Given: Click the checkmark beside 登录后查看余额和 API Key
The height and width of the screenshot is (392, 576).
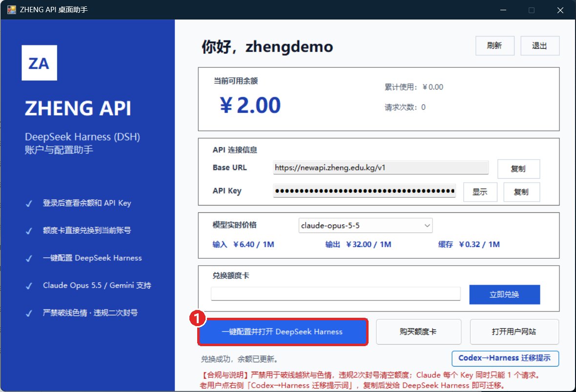Looking at the screenshot, I should 29,204.
